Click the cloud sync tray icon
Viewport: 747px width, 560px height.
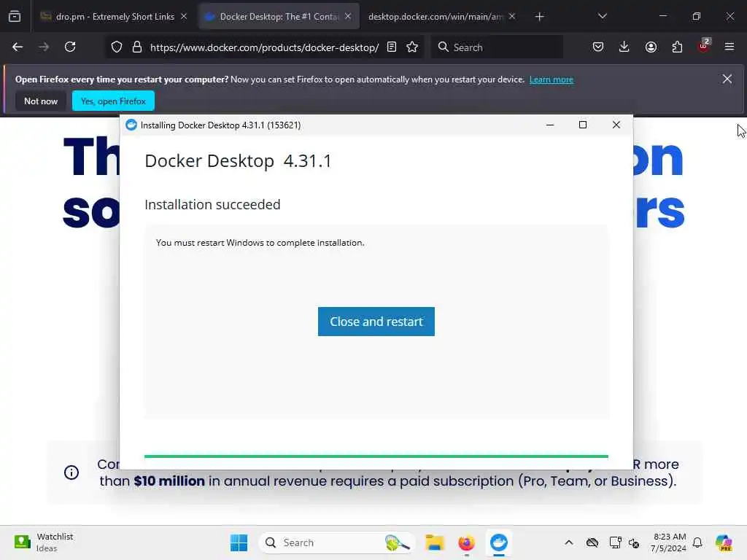point(592,542)
